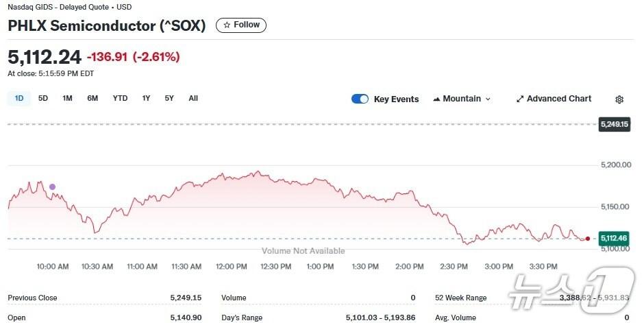Click the red closing price dot
This screenshot has width=644, height=323.
tap(588, 239)
